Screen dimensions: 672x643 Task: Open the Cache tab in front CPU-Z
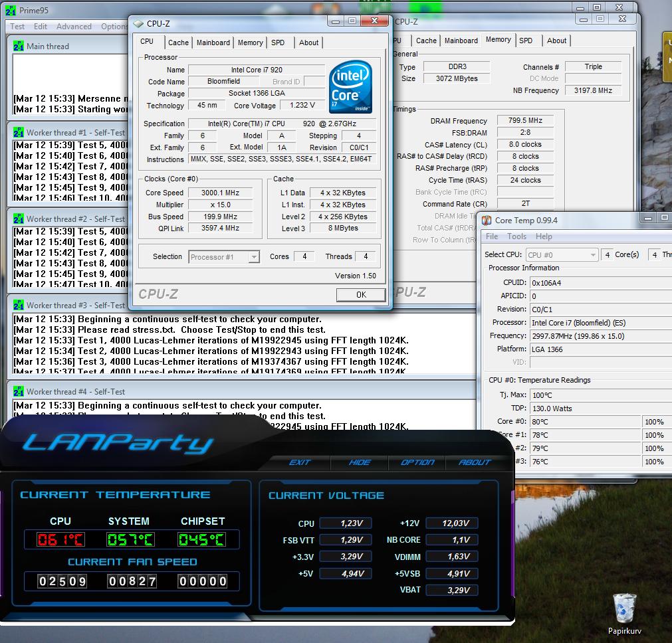178,43
